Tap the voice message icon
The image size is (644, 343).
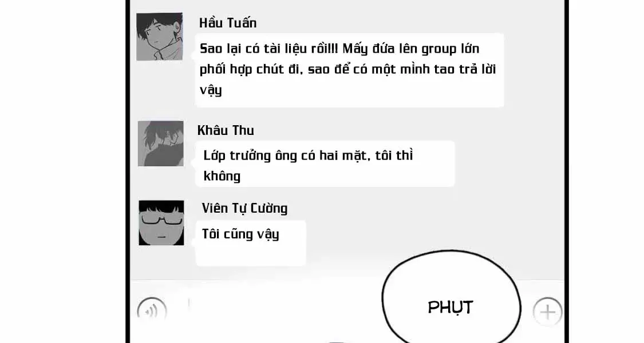[x=152, y=310]
